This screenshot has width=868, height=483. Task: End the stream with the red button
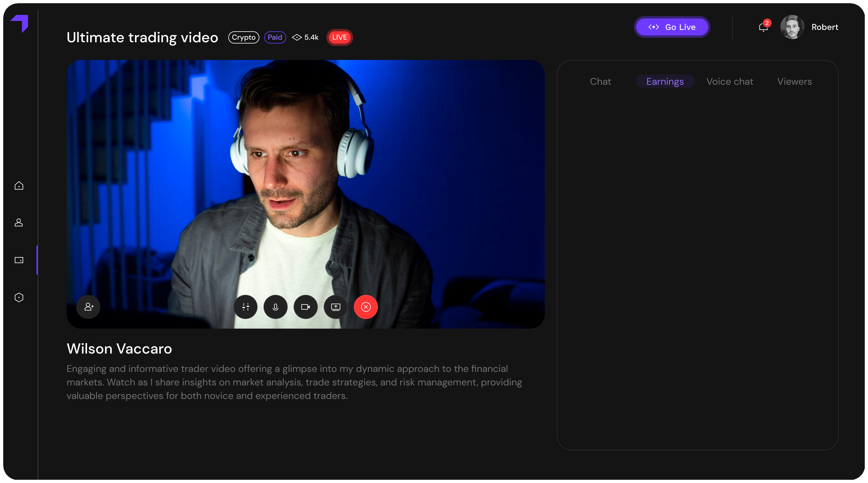coord(366,307)
